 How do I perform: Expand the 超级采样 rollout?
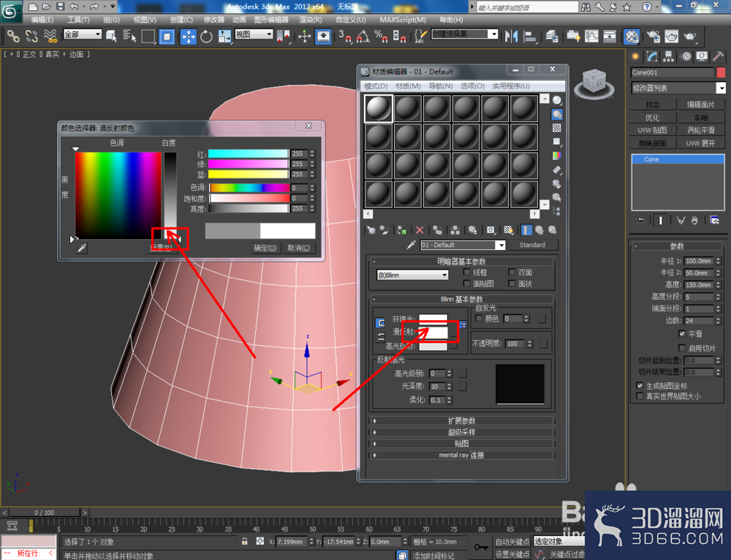461,432
